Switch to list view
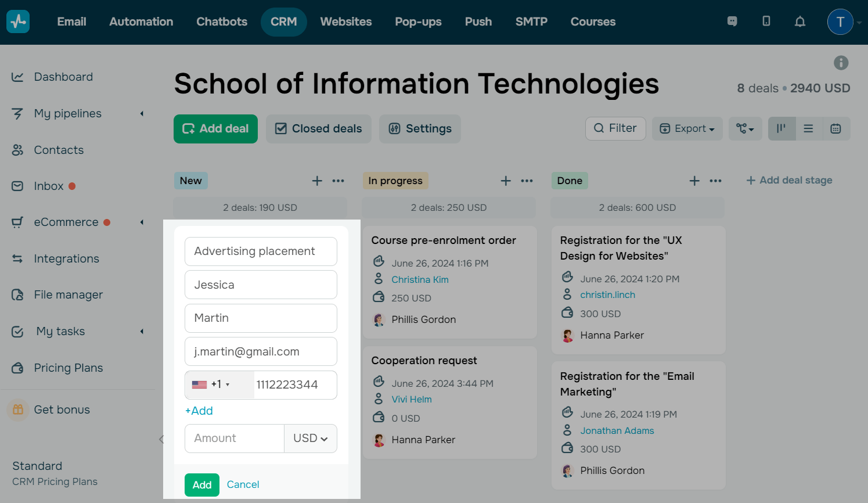The width and height of the screenshot is (868, 503). [808, 129]
